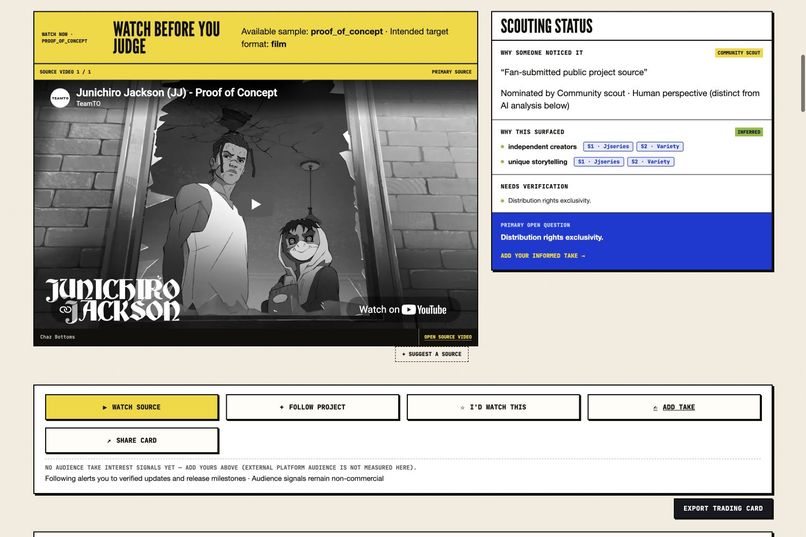The height and width of the screenshot is (537, 806).
Task: Select the Primary Source label
Action: pyautogui.click(x=451, y=72)
